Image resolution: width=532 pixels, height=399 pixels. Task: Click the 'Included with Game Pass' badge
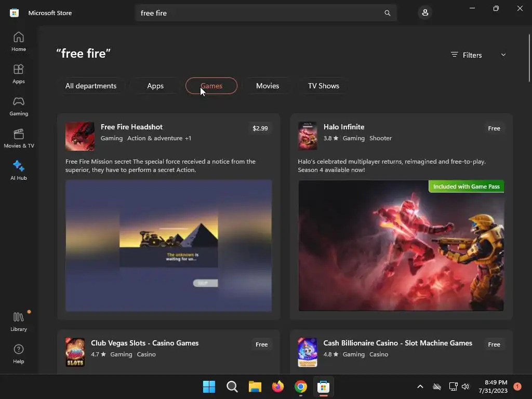[467, 187]
